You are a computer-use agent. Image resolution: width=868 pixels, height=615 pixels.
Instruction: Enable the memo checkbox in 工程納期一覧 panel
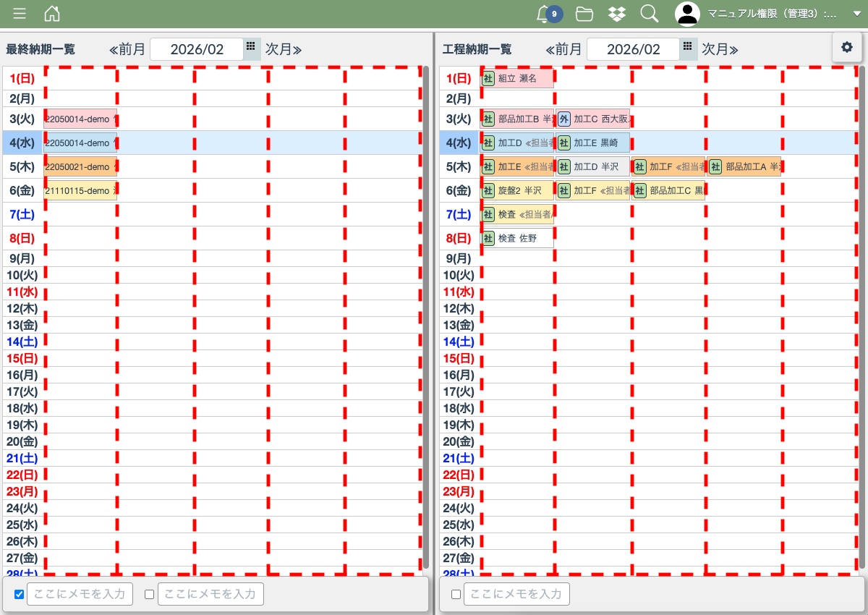(456, 595)
